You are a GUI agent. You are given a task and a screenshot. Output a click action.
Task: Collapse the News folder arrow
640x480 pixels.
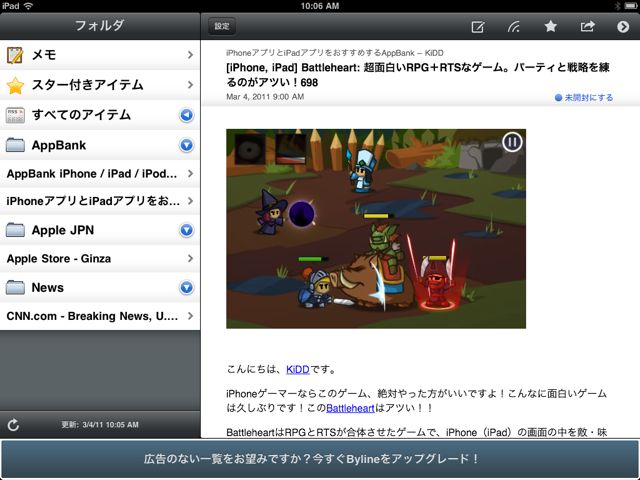187,288
